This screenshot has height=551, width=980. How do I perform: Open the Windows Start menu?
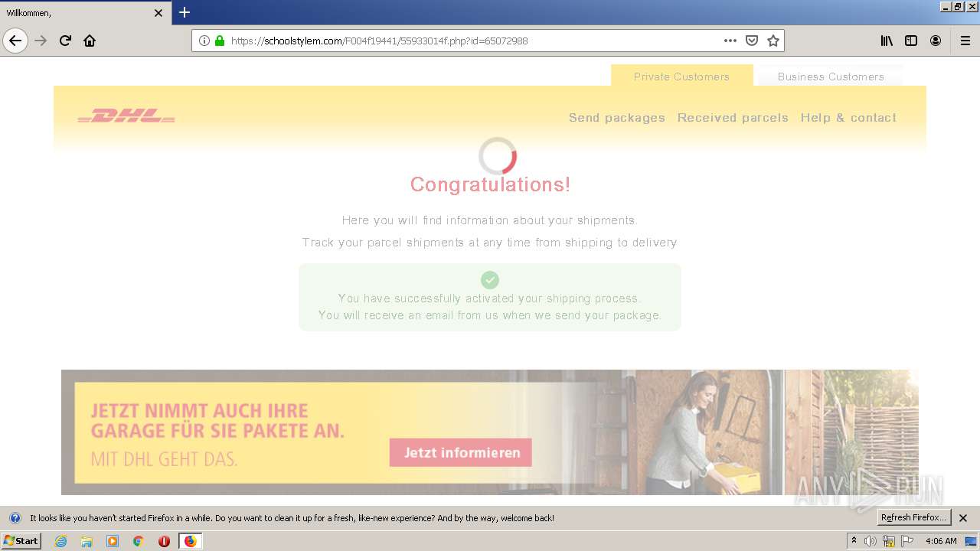tap(21, 541)
